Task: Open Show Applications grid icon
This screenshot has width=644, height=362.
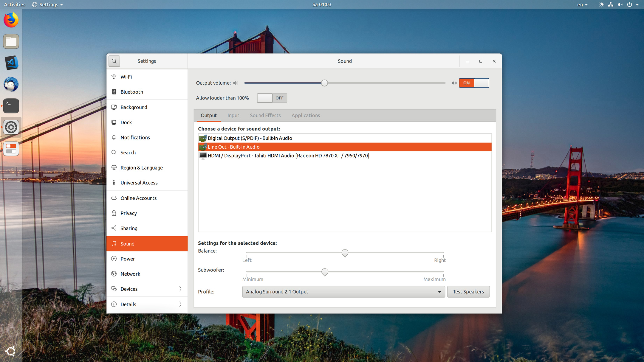Action: click(11, 351)
